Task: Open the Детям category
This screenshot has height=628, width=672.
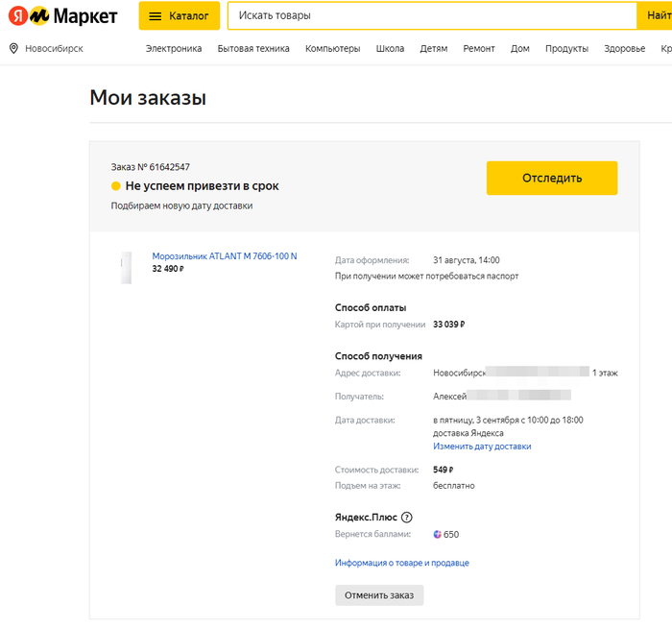Action: point(434,48)
